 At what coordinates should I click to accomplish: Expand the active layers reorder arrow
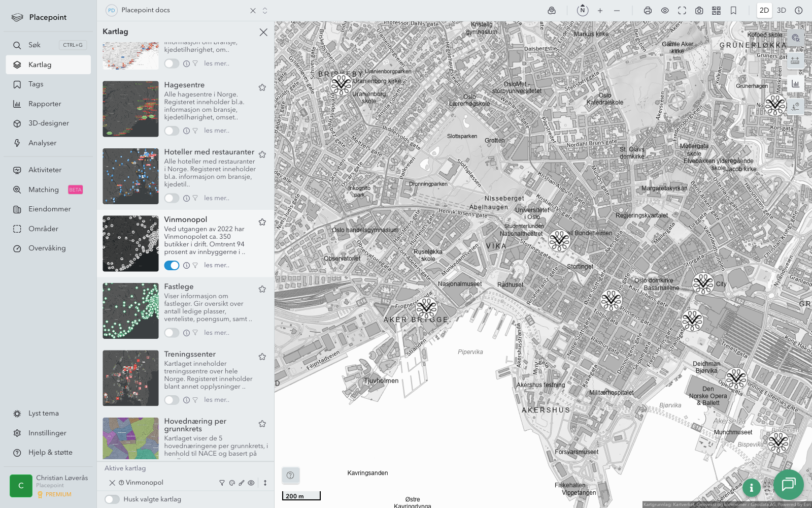coord(265,483)
